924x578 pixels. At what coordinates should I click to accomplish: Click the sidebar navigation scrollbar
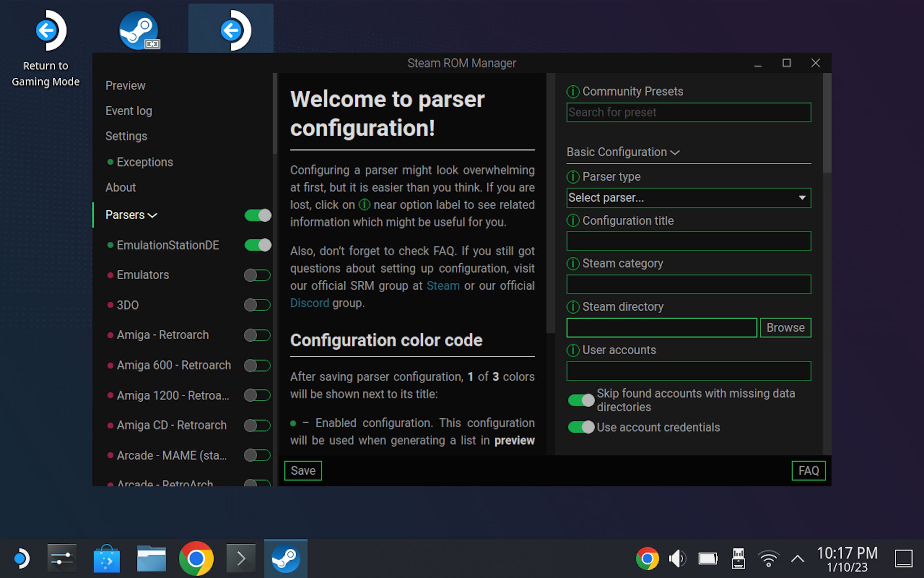(x=275, y=114)
